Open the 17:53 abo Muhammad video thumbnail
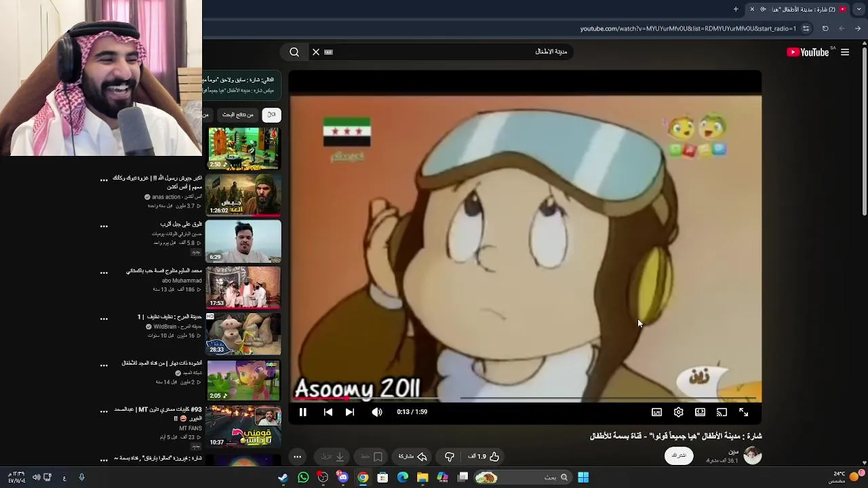Viewport: 868px width, 488px height. [x=243, y=287]
